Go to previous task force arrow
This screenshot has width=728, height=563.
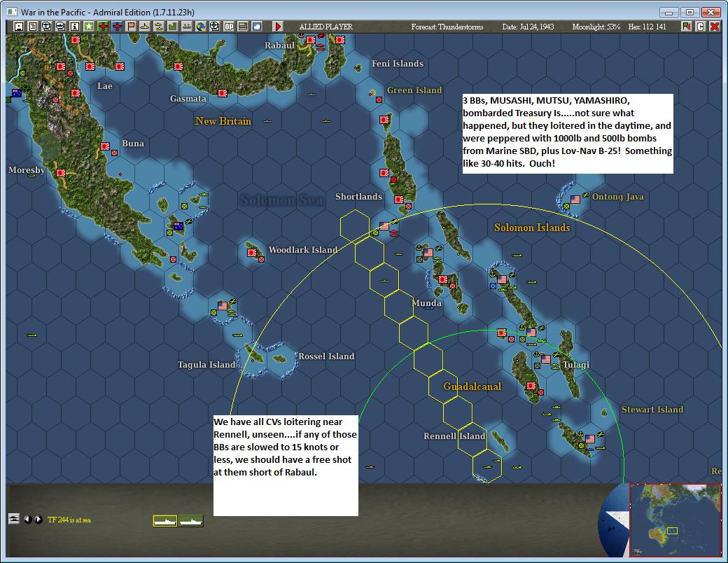pyautogui.click(x=27, y=520)
